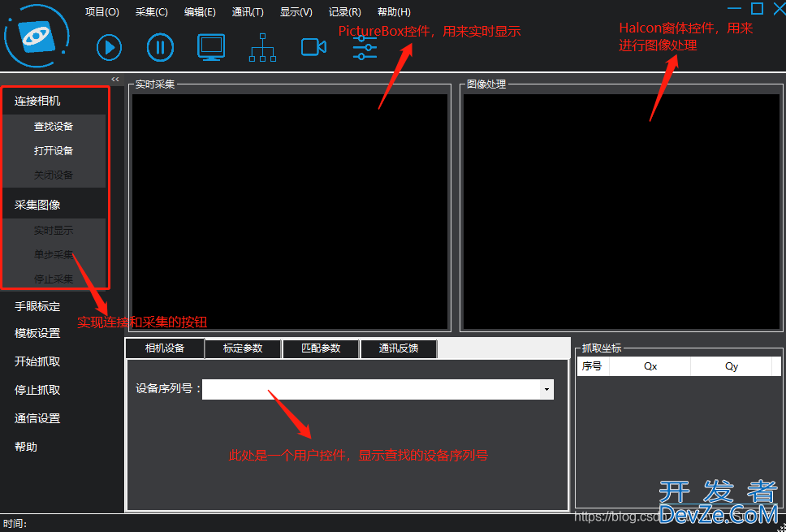Click the video camera toolbar icon

(313, 47)
